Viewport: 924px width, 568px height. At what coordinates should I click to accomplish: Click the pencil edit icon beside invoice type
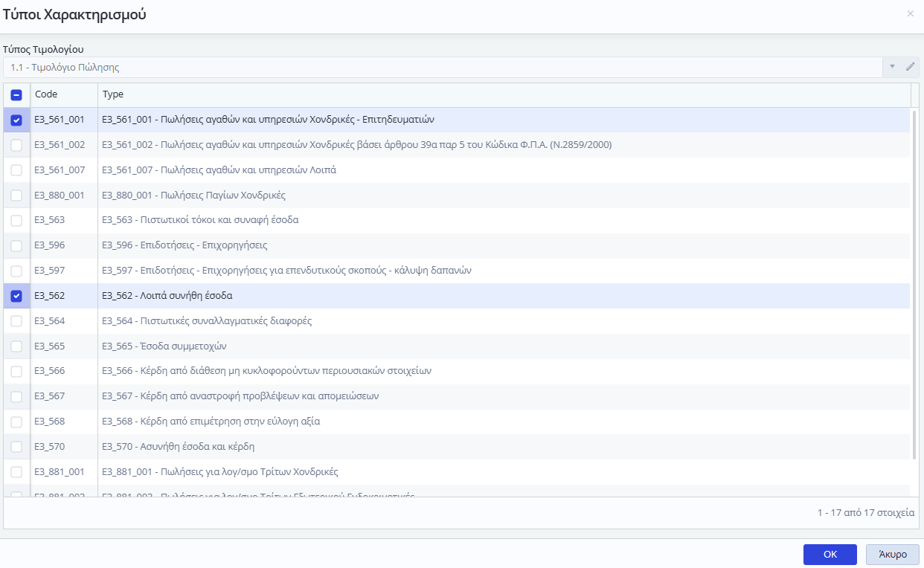[910, 67]
